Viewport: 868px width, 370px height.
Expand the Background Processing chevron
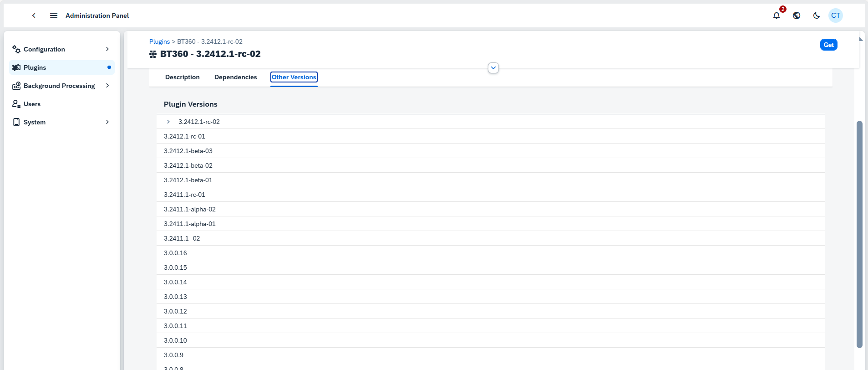pyautogui.click(x=107, y=86)
